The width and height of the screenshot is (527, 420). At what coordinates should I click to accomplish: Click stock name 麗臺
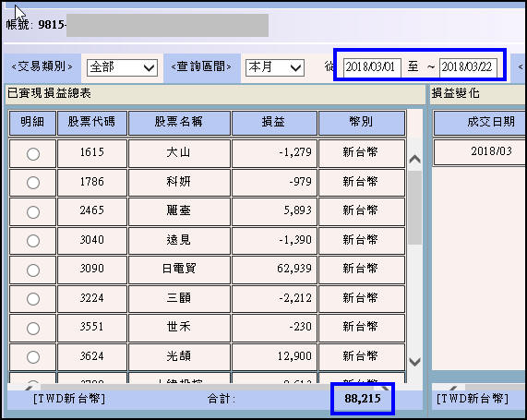click(178, 211)
